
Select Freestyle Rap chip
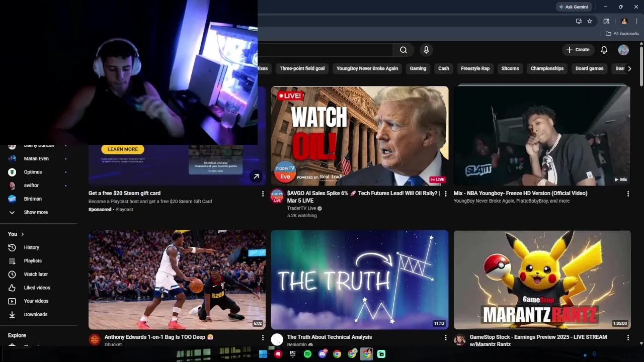coord(475,68)
